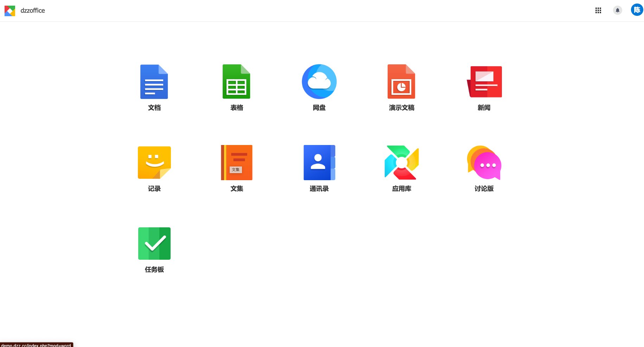Open the user avatar 陈 menu
The height and width of the screenshot is (347, 644).
click(x=637, y=10)
